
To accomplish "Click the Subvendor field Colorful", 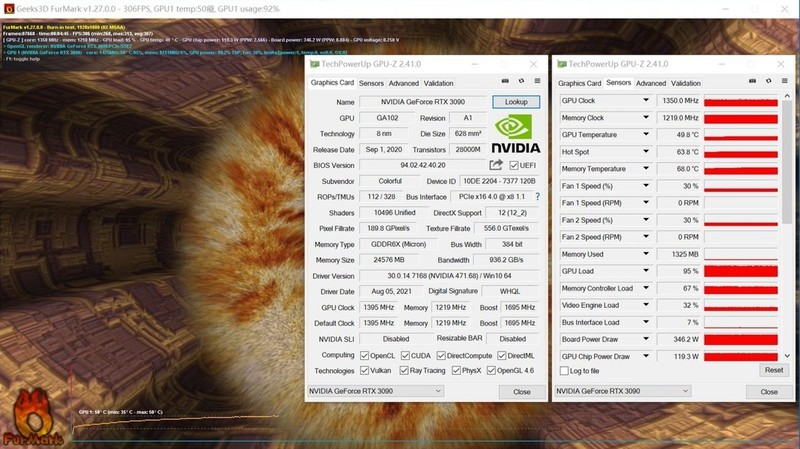I will click(390, 181).
